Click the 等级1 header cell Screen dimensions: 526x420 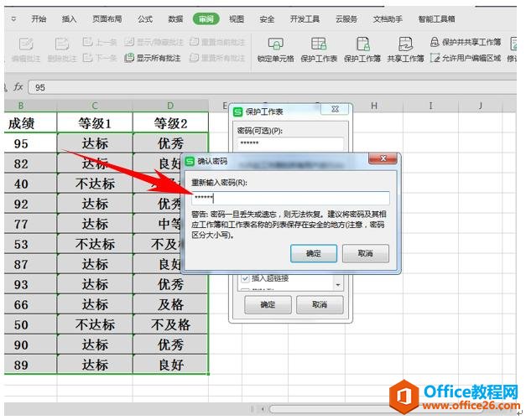(95, 123)
